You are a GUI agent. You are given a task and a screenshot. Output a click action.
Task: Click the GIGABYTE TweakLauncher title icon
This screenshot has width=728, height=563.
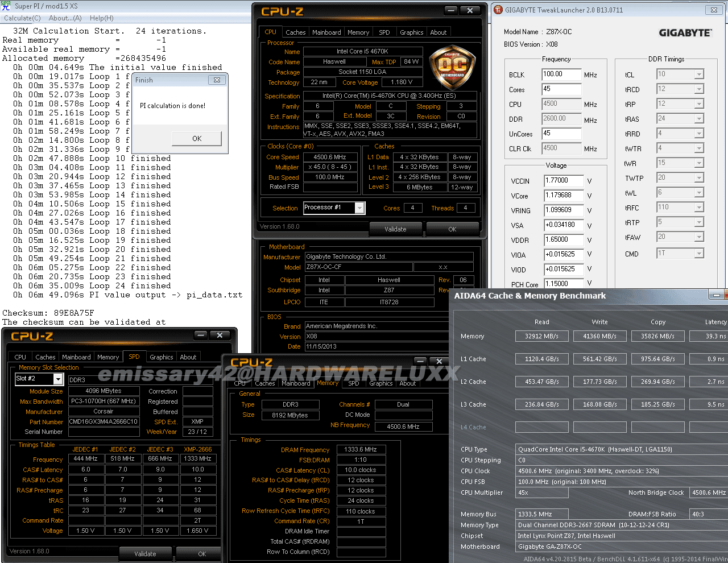(x=498, y=10)
